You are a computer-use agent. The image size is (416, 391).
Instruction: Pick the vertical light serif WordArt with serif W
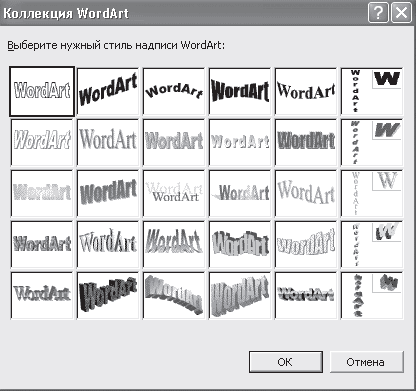coord(372,193)
